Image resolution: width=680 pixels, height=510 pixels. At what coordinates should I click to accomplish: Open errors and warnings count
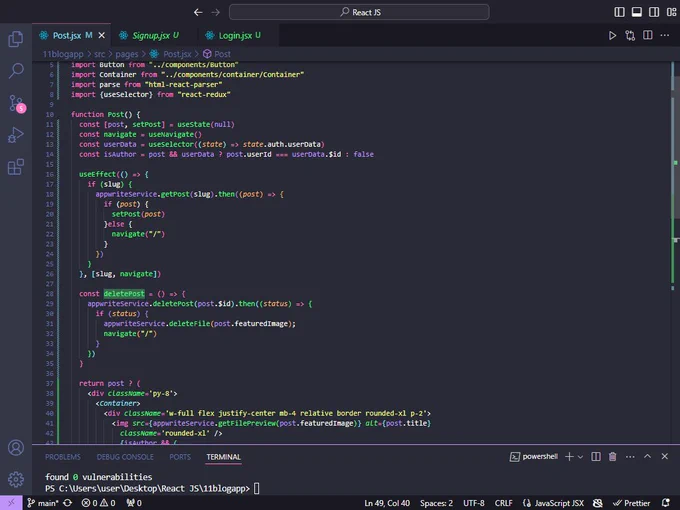99,503
